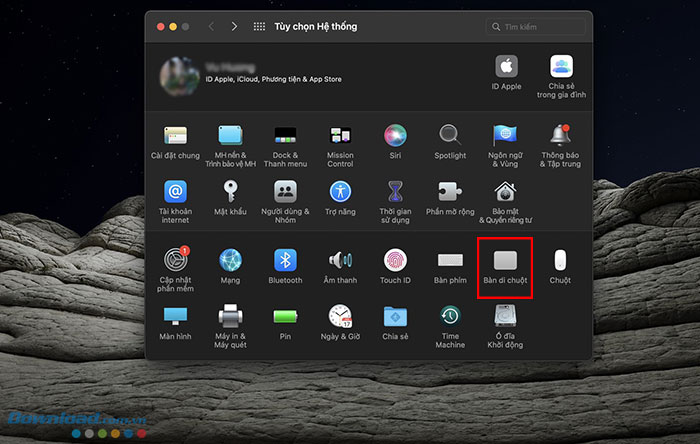Click the ID Apple button
This screenshot has height=444, width=700.
(505, 67)
